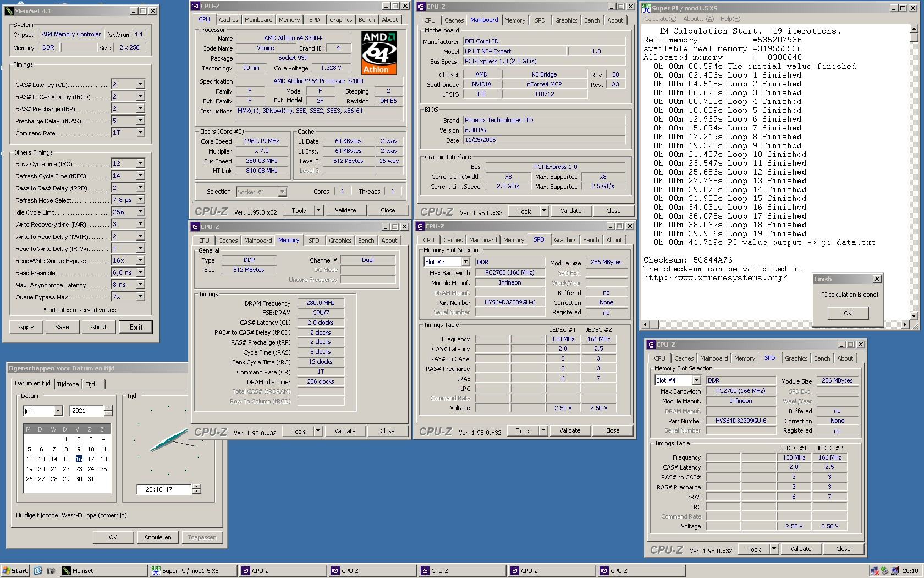Open Read Preamble dropdown in MemSet
924x578 pixels.
(x=140, y=272)
